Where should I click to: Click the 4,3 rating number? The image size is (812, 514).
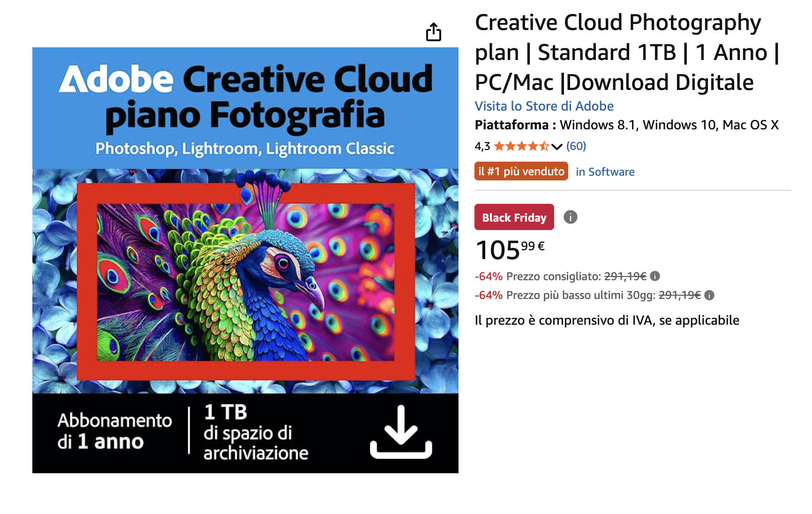(482, 146)
